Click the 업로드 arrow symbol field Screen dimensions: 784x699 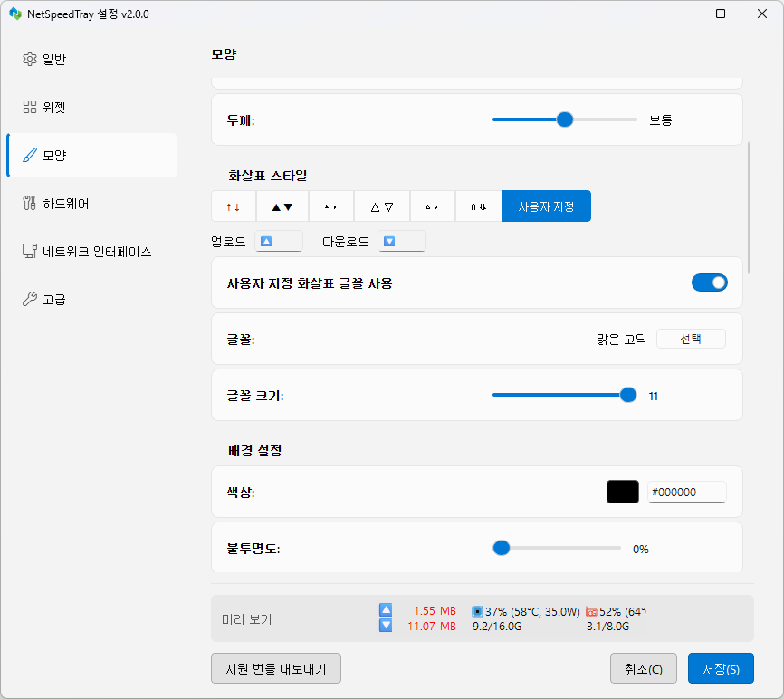279,242
